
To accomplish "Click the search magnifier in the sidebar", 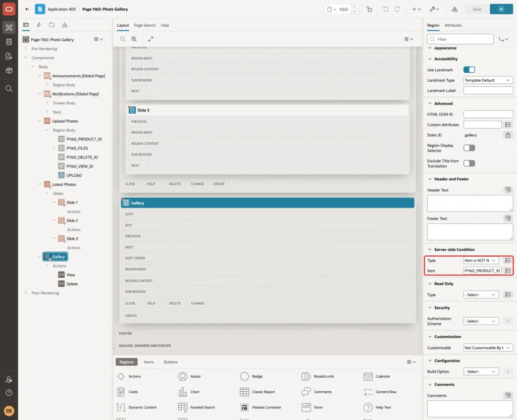I will [x=9, y=89].
